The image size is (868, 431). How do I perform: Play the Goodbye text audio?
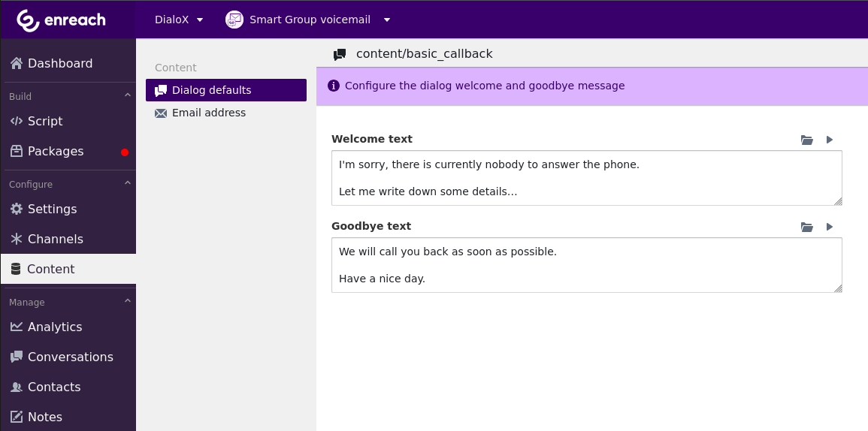pyautogui.click(x=830, y=227)
